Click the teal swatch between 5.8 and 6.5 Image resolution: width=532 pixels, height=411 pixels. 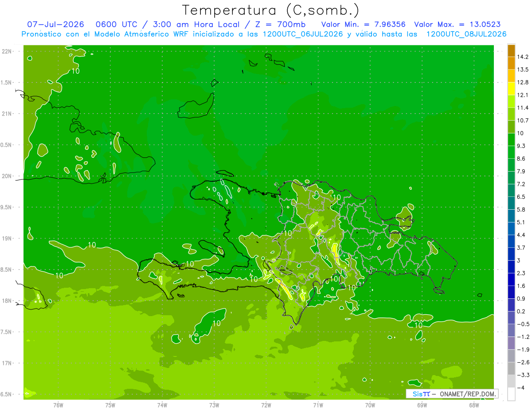(511, 203)
